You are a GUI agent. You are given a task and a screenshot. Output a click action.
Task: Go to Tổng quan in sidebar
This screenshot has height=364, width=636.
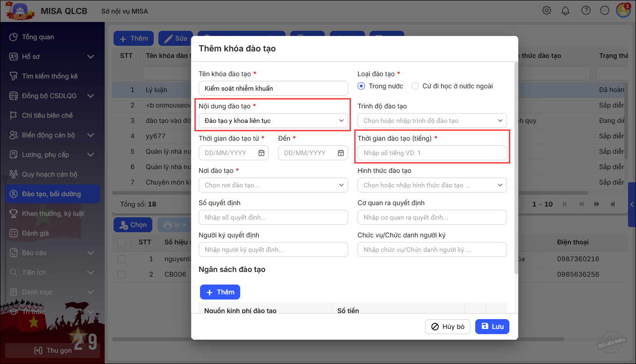pyautogui.click(x=38, y=37)
